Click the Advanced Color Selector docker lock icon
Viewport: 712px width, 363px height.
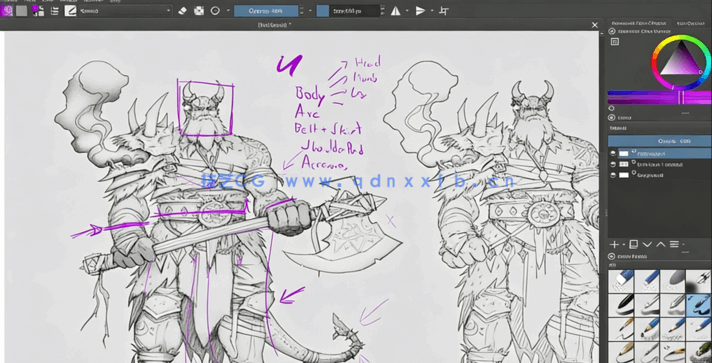tap(612, 31)
